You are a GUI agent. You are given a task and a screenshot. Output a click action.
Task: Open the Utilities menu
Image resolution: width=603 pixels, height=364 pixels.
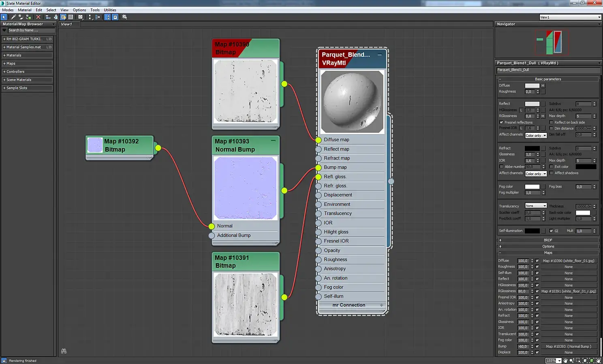110,10
